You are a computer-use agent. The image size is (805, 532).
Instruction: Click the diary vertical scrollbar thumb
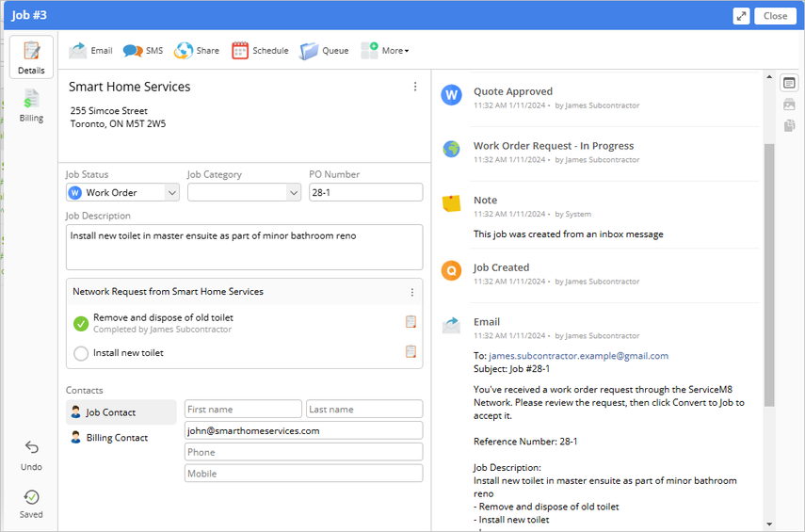[769, 275]
